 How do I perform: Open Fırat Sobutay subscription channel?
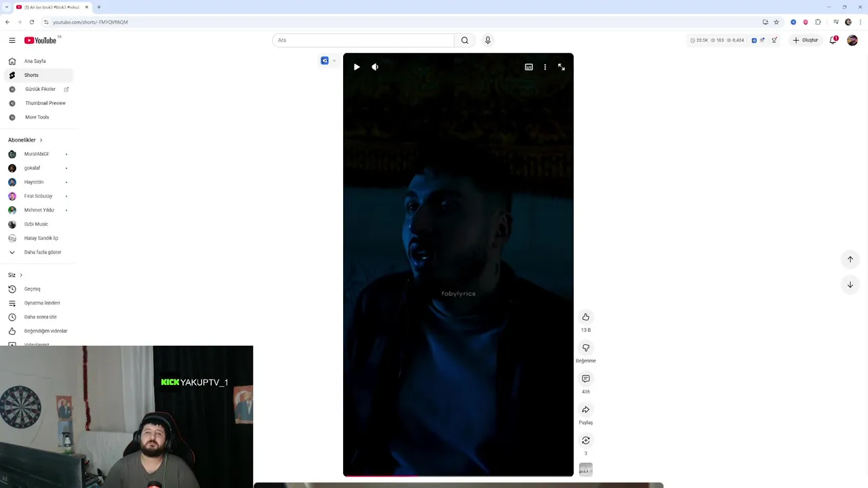(39, 196)
